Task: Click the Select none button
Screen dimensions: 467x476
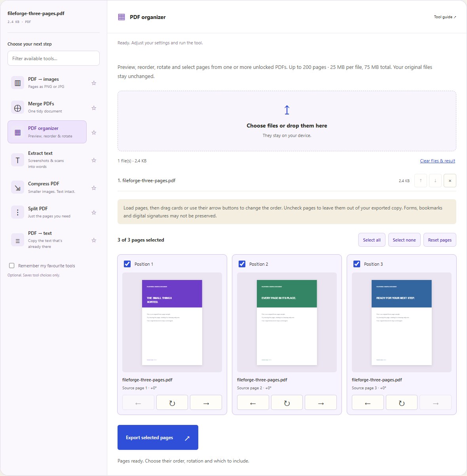Action: [x=404, y=240]
